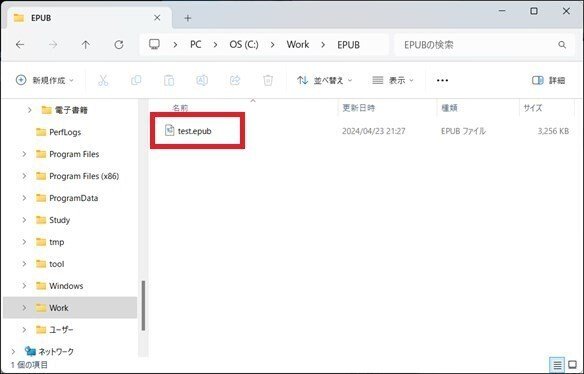584x374 pixels.
Task: Expand the 電子書籍 folder node
Action: [29, 110]
